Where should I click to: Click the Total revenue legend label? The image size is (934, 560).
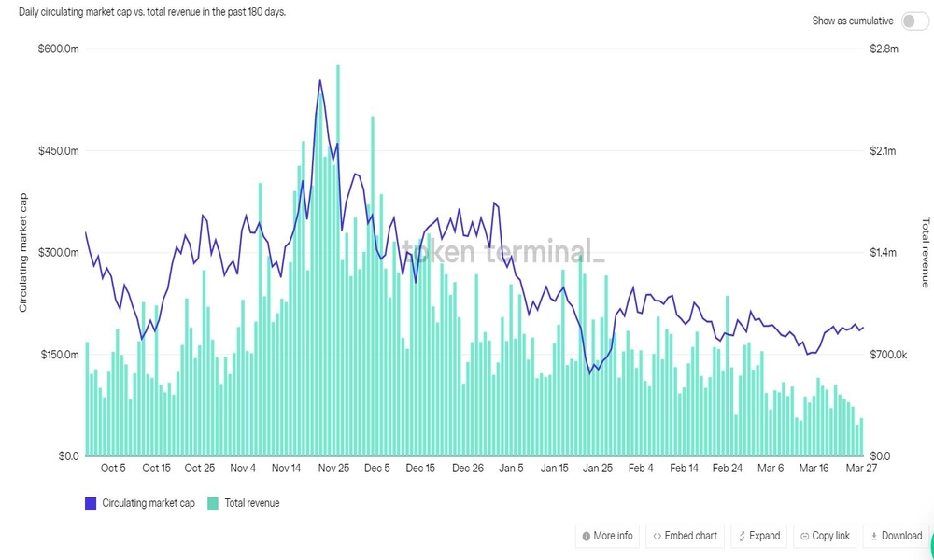[252, 503]
